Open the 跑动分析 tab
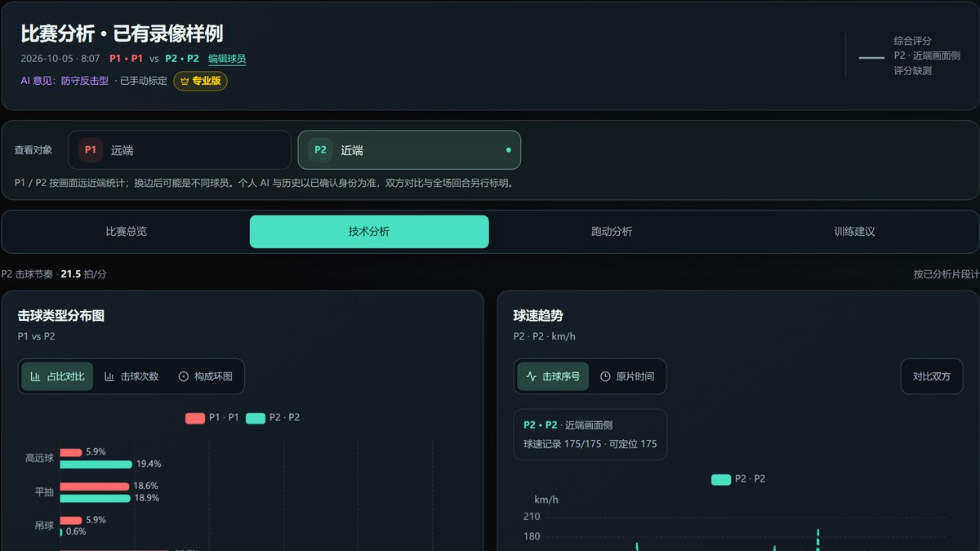The height and width of the screenshot is (551, 980). [612, 231]
